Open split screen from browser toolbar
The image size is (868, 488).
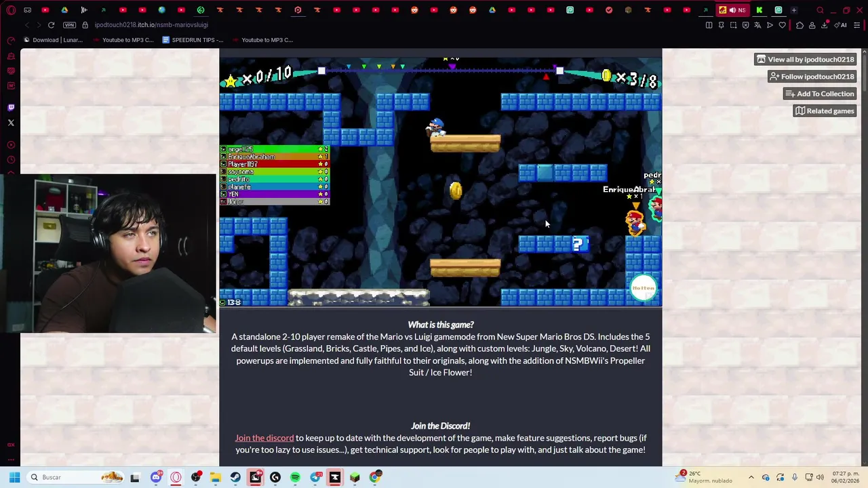(x=709, y=25)
